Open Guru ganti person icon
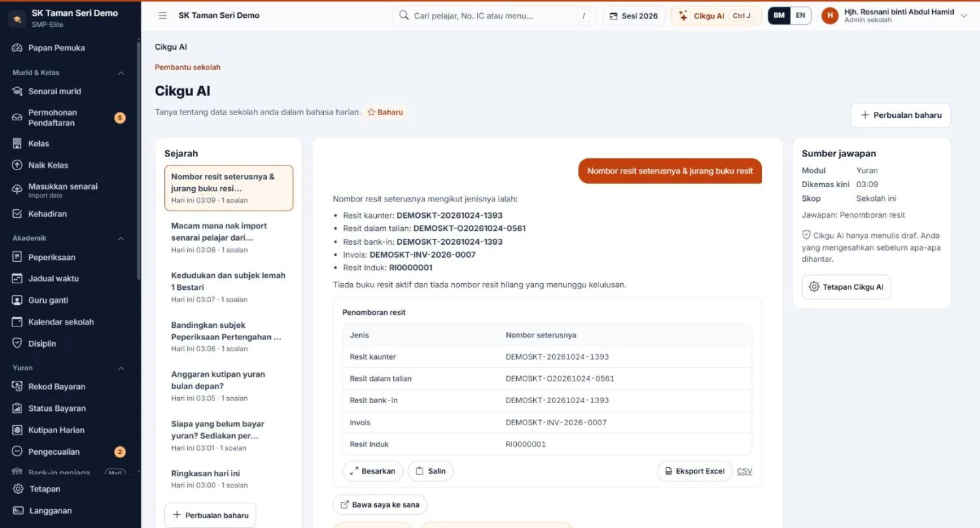The width and height of the screenshot is (980, 528). (x=18, y=300)
